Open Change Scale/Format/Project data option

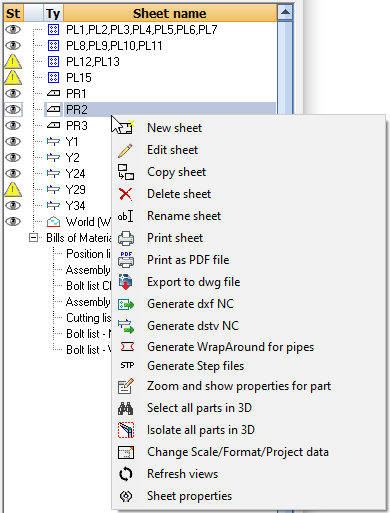[238, 452]
